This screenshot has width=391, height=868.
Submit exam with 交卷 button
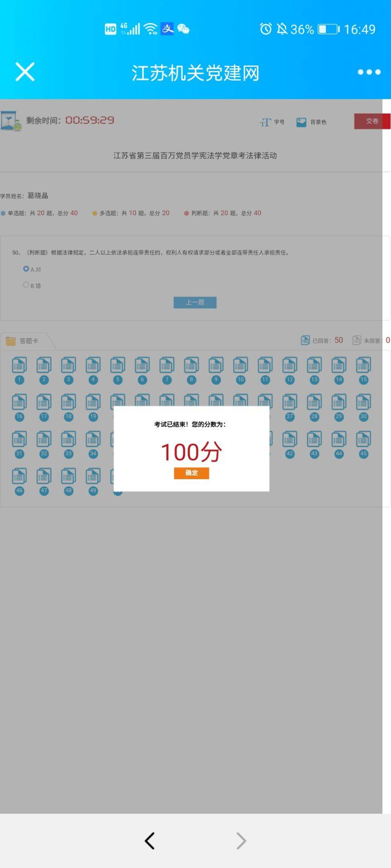372,121
